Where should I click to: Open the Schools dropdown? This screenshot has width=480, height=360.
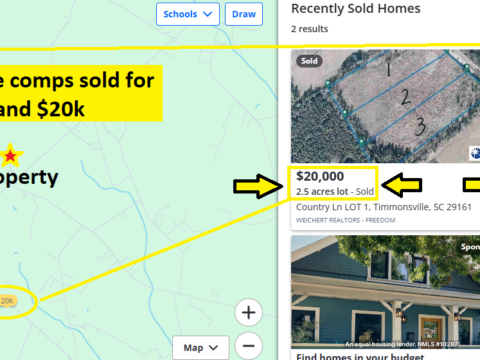188,14
